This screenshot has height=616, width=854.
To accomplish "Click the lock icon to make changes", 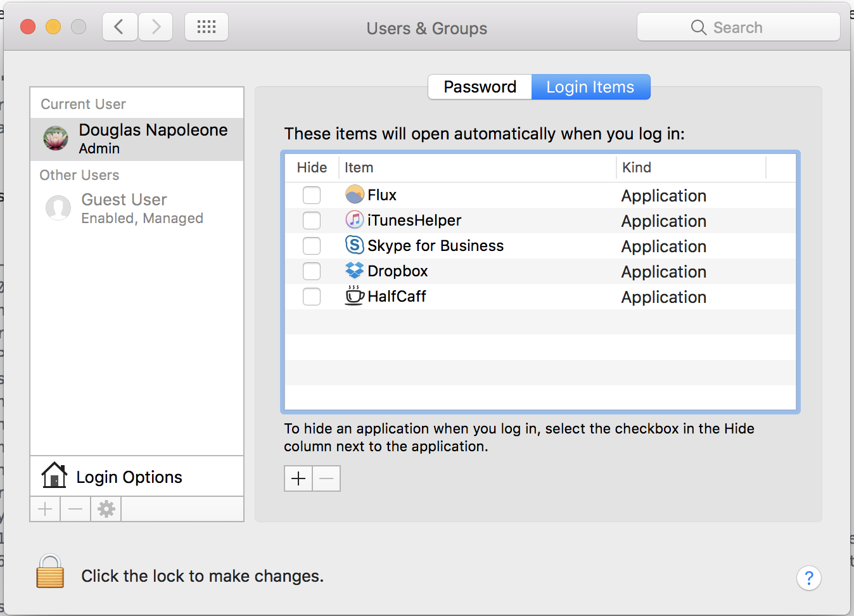I will (x=50, y=572).
